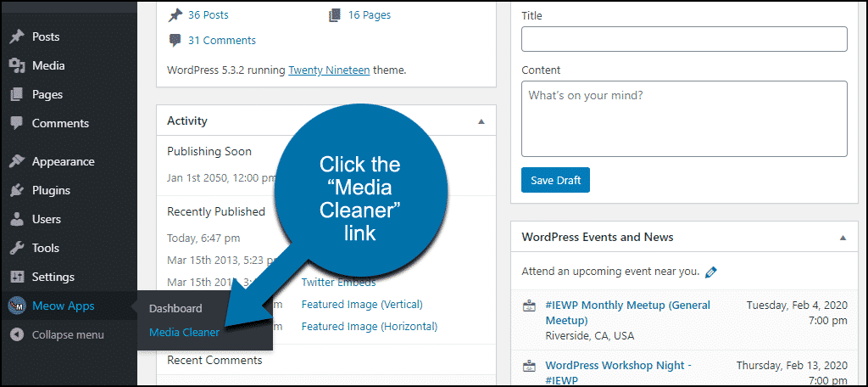868x387 pixels.
Task: Open the Featured Image (Vertical) post
Action: tap(362, 305)
